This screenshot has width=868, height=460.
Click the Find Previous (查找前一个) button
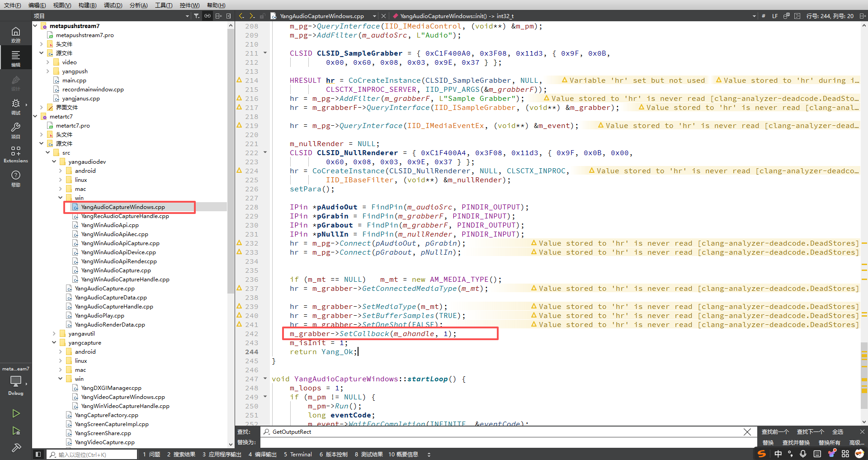click(x=775, y=432)
